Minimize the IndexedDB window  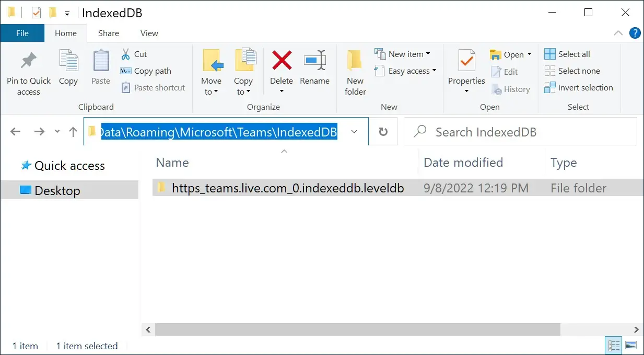tap(552, 13)
